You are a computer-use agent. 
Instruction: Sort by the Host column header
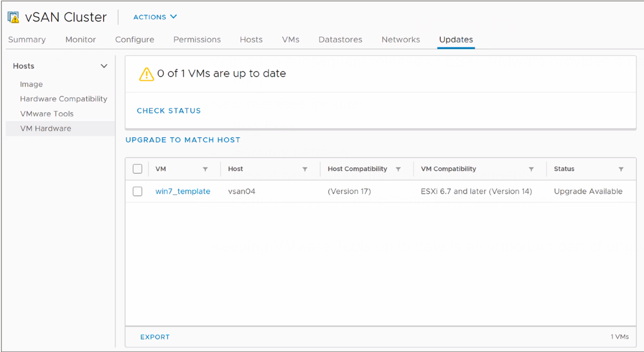235,169
